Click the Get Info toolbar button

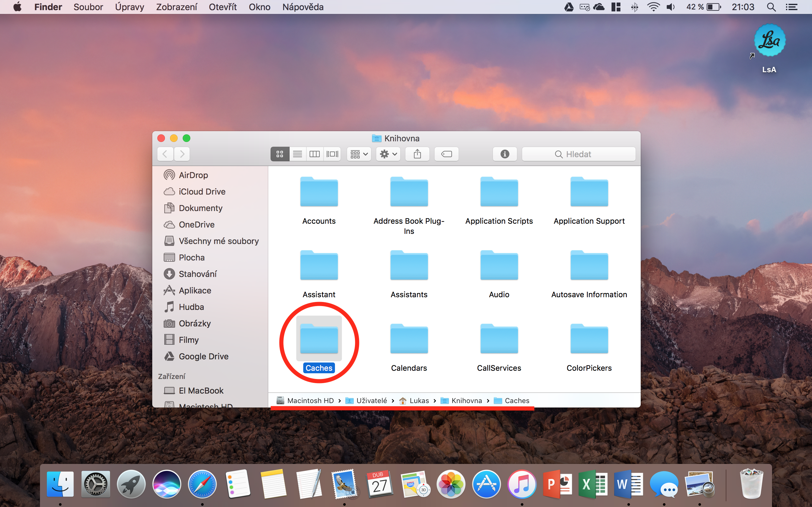[504, 154]
